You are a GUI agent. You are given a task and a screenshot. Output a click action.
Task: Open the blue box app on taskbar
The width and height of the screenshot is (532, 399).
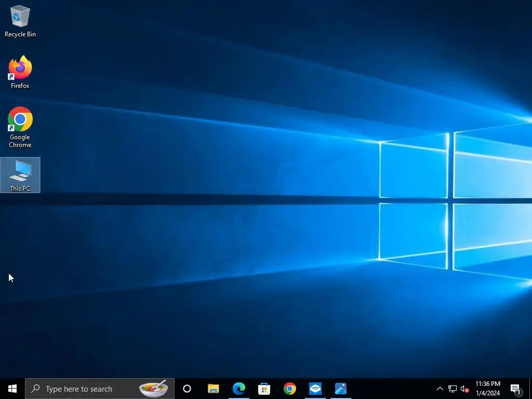[315, 389]
